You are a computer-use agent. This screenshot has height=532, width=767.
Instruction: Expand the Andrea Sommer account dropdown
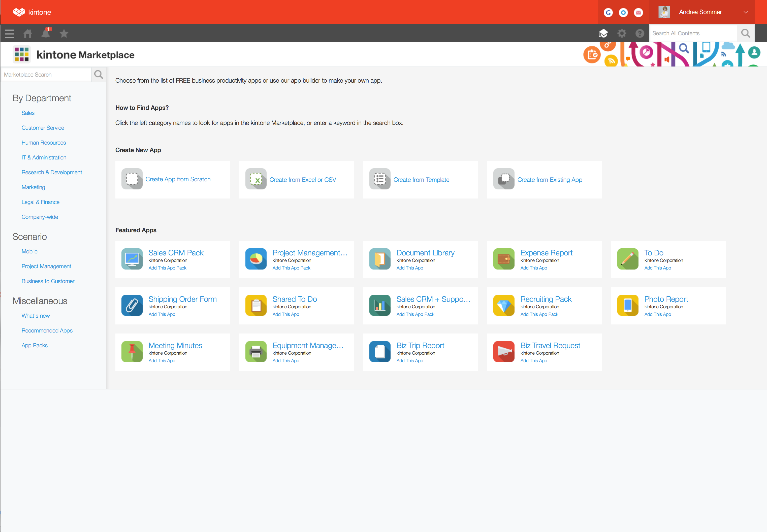coord(746,12)
